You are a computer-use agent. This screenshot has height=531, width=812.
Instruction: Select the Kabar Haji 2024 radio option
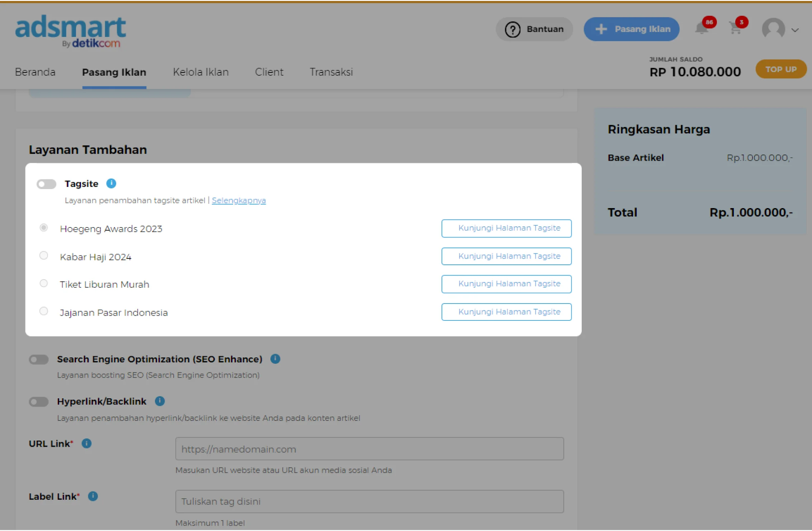44,256
